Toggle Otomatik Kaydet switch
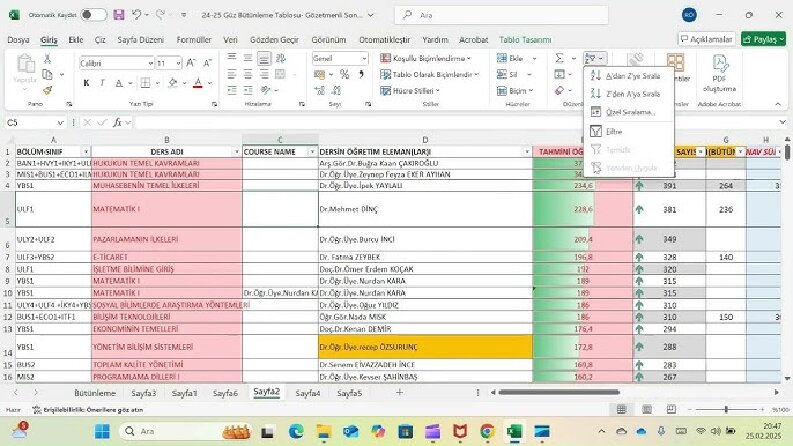The width and height of the screenshot is (793, 446). pyautogui.click(x=93, y=15)
